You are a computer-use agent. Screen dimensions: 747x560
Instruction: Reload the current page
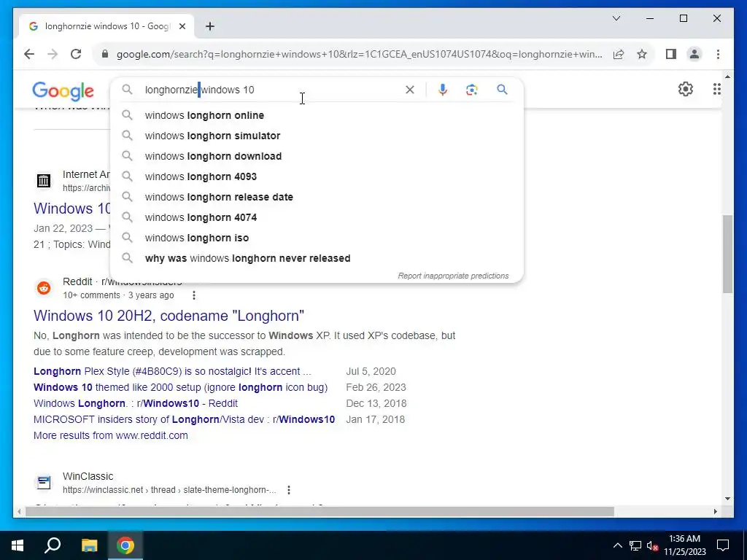pos(76,54)
